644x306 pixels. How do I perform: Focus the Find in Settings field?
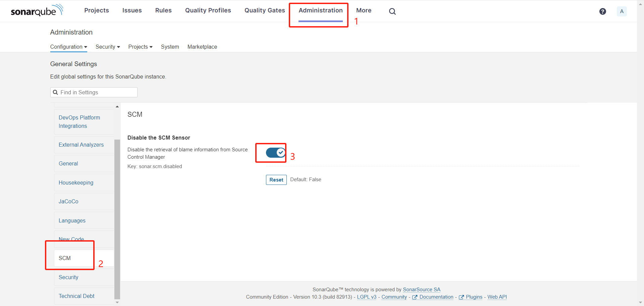pyautogui.click(x=94, y=92)
